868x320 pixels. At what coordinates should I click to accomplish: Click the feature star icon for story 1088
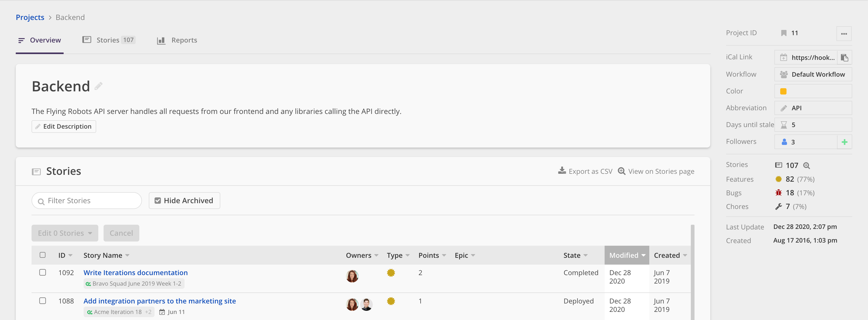pos(391,301)
